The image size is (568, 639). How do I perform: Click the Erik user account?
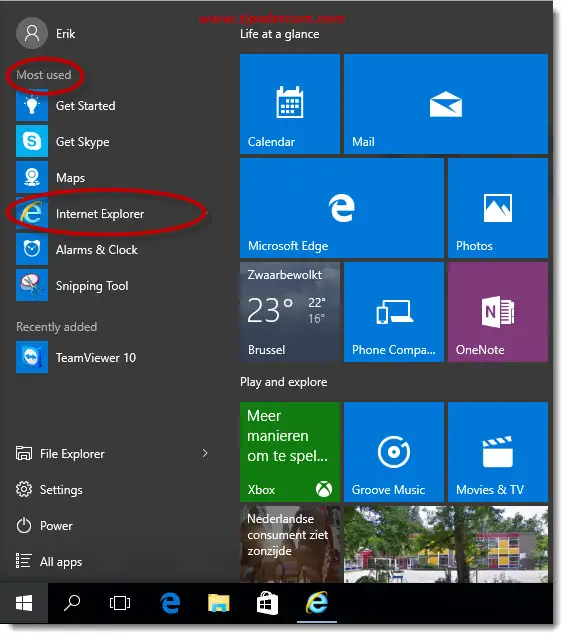click(46, 33)
